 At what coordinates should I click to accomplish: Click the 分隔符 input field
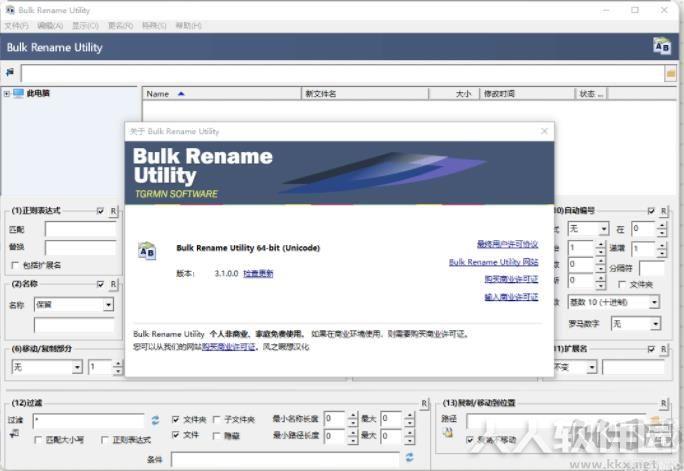click(x=652, y=268)
